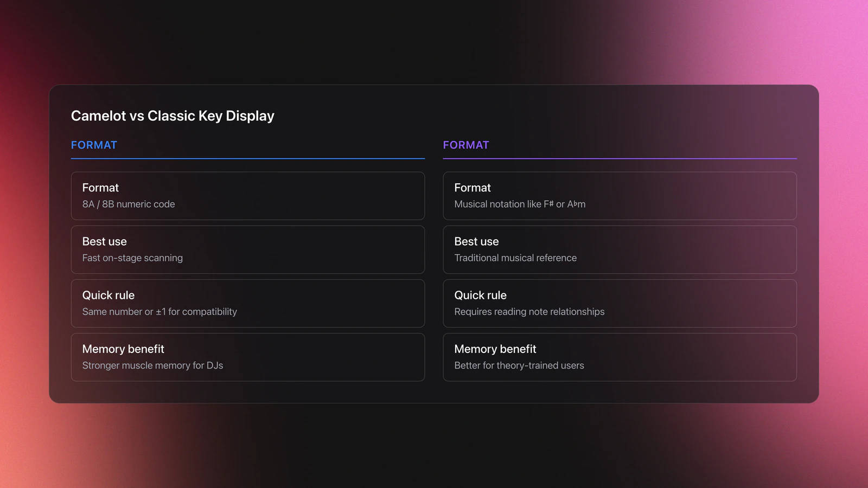Click the left column Best use heading

tap(105, 241)
